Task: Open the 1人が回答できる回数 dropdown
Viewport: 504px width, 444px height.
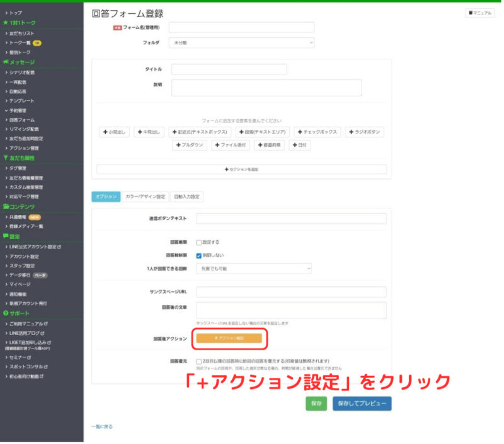Action: pyautogui.click(x=255, y=269)
